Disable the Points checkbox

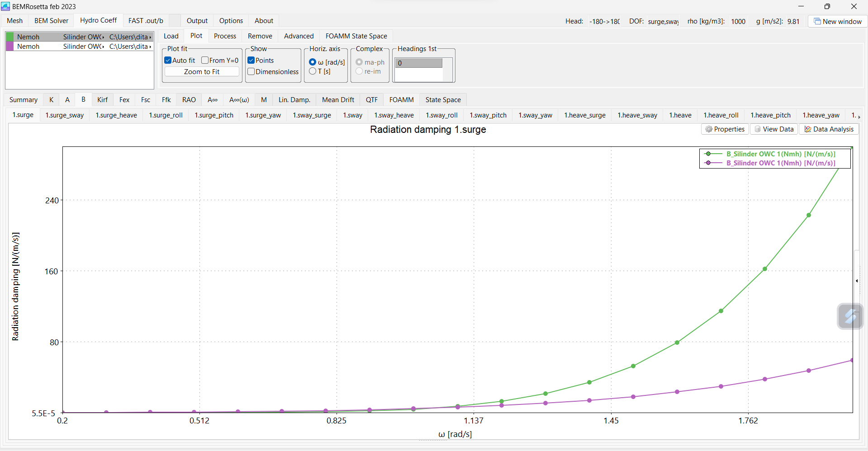point(251,60)
